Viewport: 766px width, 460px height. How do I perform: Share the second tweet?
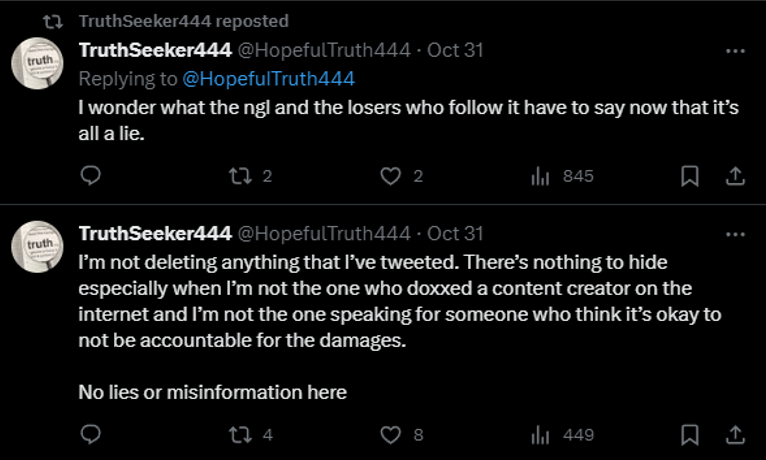(734, 435)
